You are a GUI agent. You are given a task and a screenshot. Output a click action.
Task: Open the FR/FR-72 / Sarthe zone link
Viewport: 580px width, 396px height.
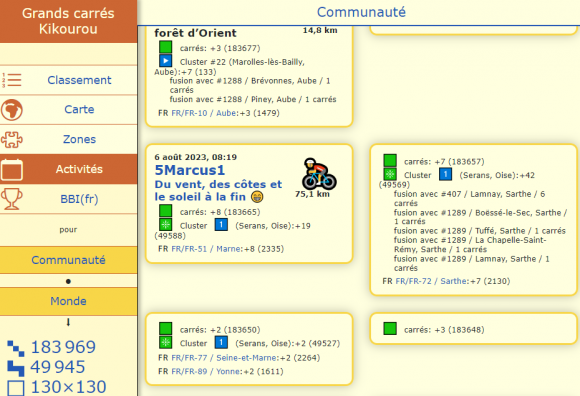(430, 281)
